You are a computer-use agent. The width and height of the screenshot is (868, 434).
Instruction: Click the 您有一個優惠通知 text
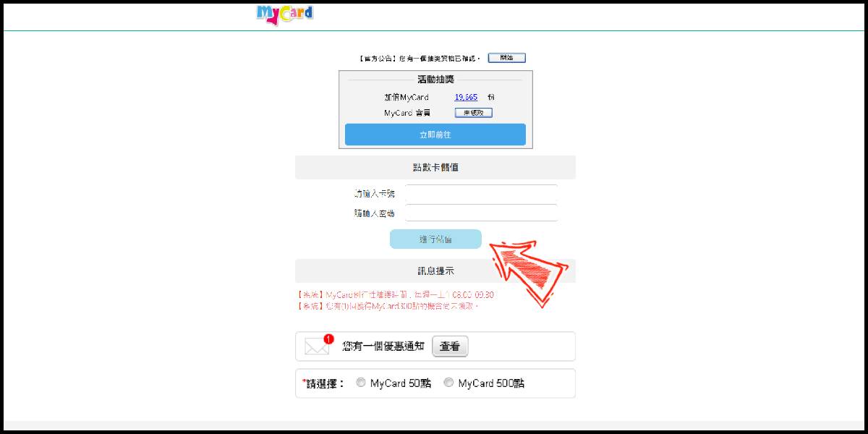[x=383, y=346]
